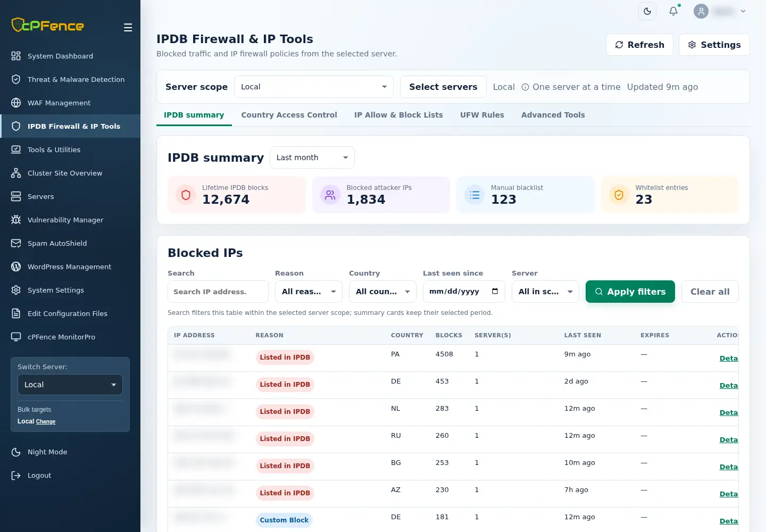Open Details link for PA row
This screenshot has height=532, width=766.
[x=729, y=358]
